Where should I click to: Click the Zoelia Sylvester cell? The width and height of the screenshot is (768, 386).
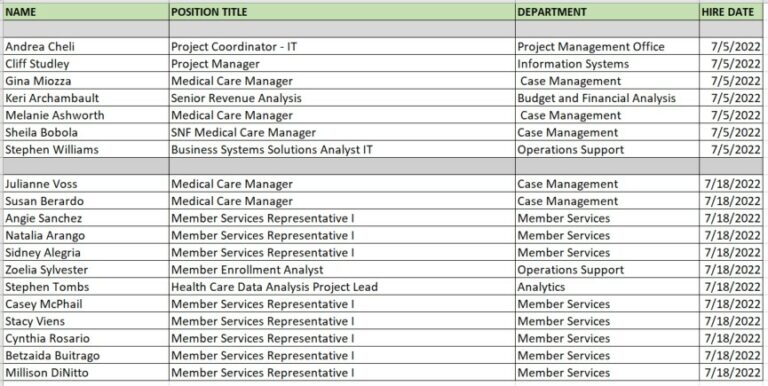pyautogui.click(x=86, y=269)
